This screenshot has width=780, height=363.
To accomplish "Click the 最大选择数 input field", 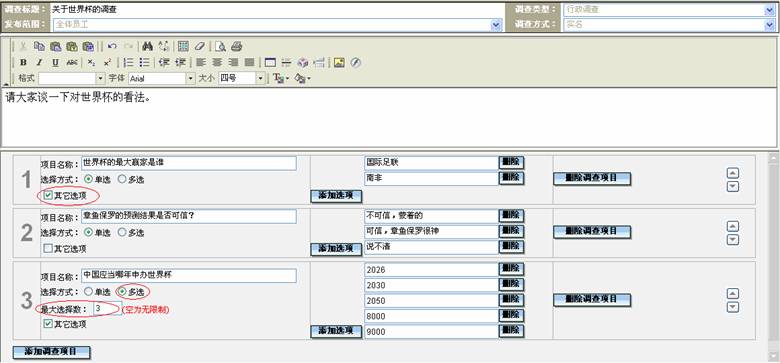I will (107, 309).
